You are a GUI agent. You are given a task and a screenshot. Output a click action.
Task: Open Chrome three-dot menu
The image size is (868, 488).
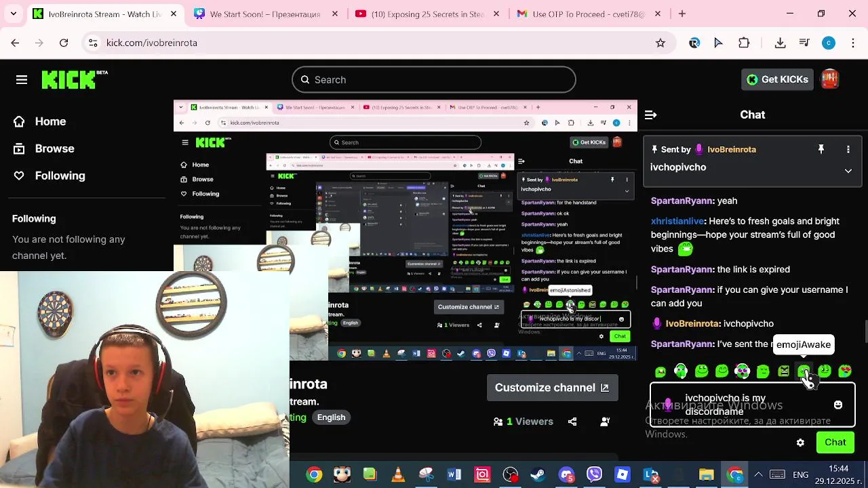tap(852, 43)
